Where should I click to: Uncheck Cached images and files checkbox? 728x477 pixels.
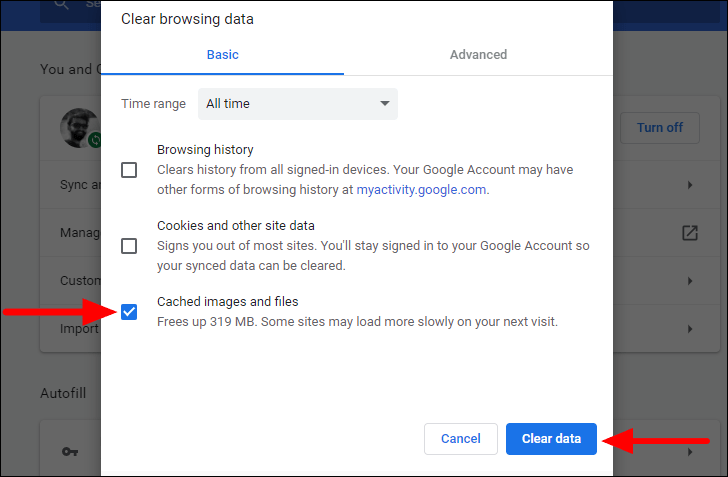[129, 312]
